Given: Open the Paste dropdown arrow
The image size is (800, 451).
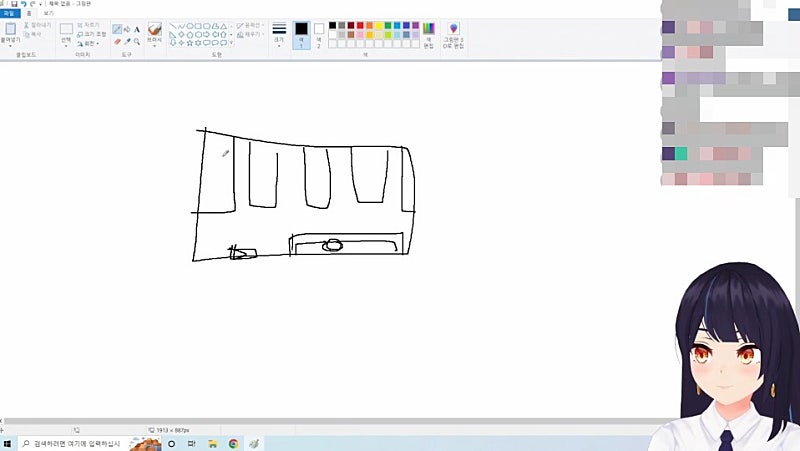Looking at the screenshot, I should (10, 46).
